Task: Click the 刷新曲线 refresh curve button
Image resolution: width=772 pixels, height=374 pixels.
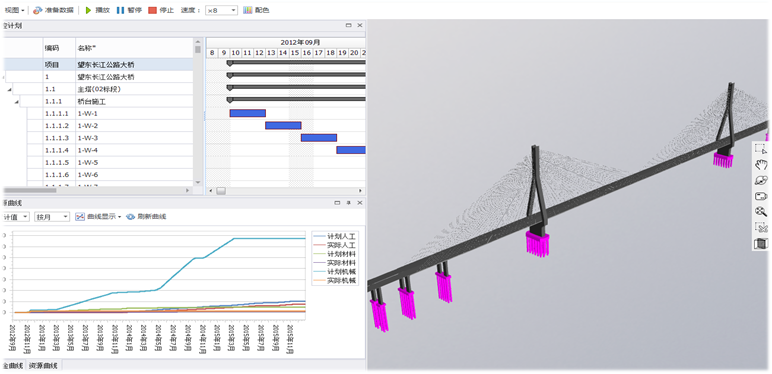Action: click(x=146, y=217)
